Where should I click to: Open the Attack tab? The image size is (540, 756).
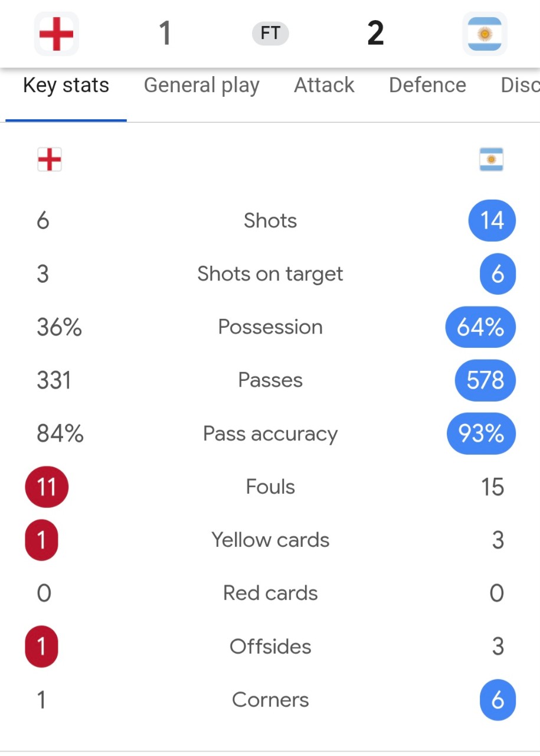click(325, 85)
